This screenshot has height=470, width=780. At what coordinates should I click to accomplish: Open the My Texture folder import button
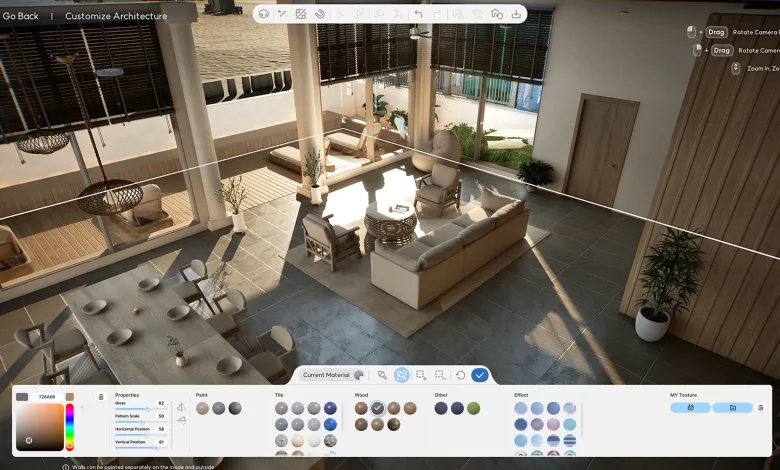732,408
